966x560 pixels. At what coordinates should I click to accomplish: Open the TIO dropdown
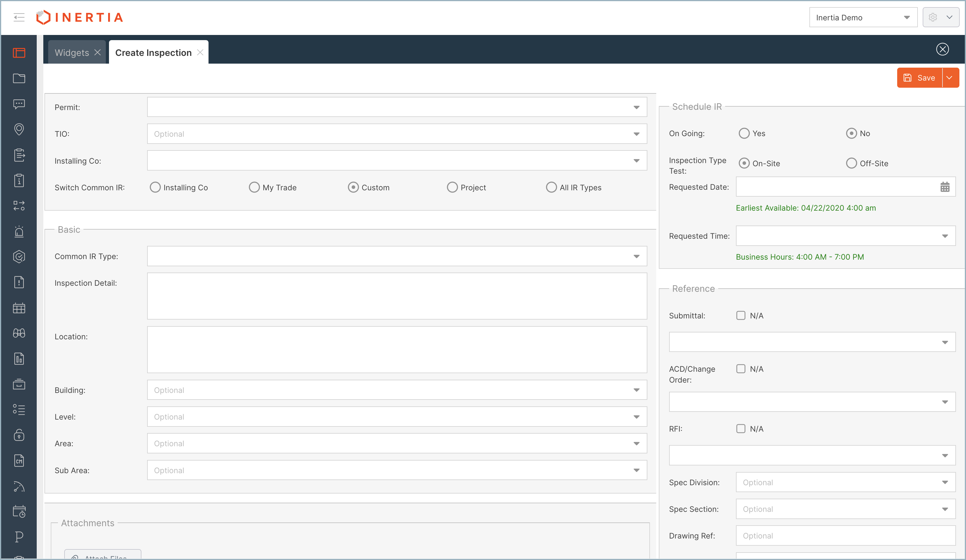point(397,134)
